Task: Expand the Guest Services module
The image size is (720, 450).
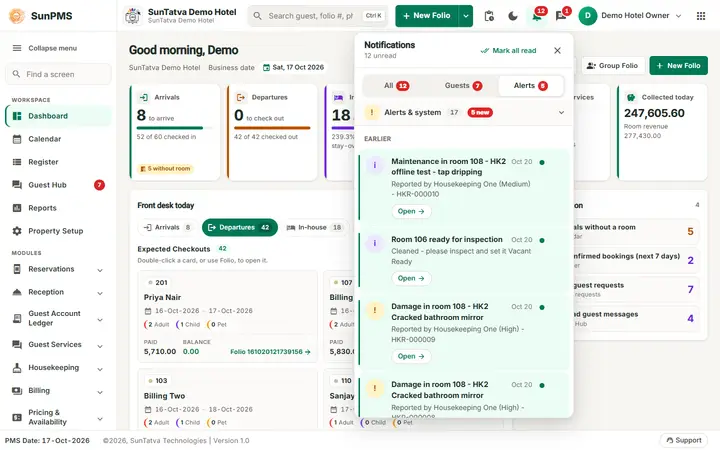Action: [x=58, y=344]
